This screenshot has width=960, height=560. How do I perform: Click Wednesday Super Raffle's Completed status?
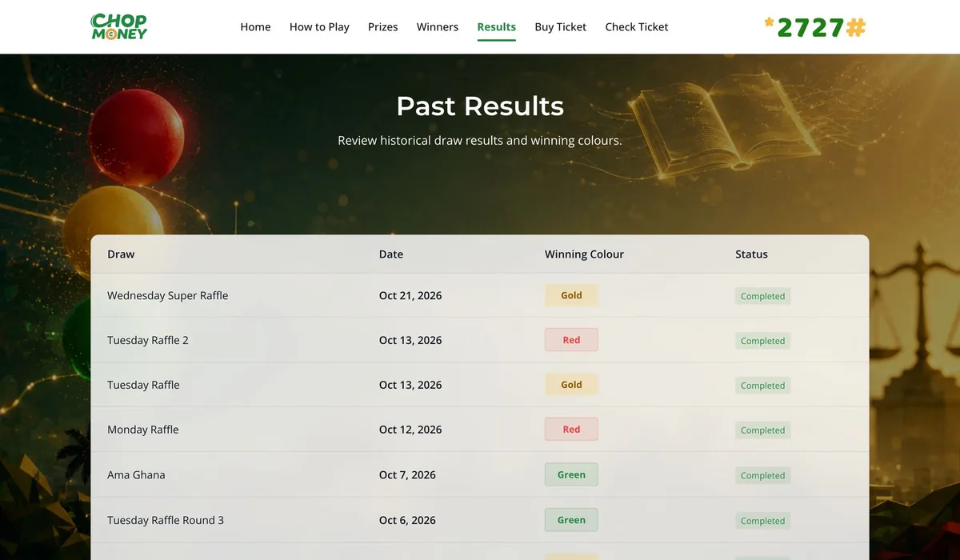(762, 296)
